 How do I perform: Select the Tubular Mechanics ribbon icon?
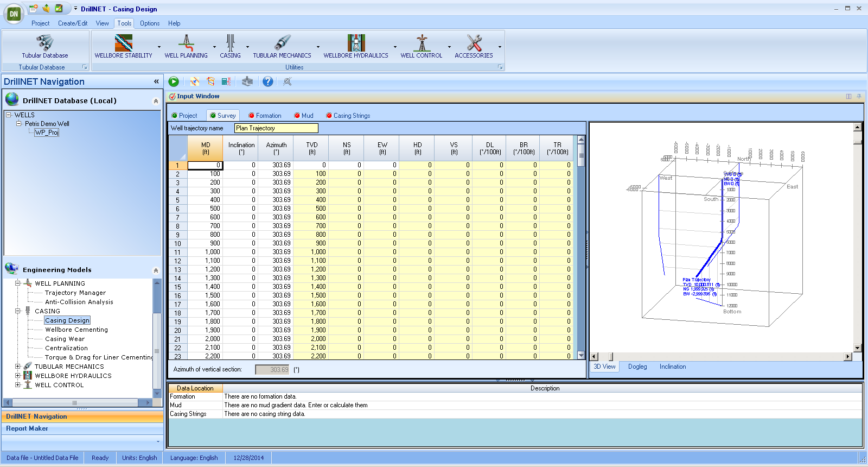pyautogui.click(x=282, y=43)
